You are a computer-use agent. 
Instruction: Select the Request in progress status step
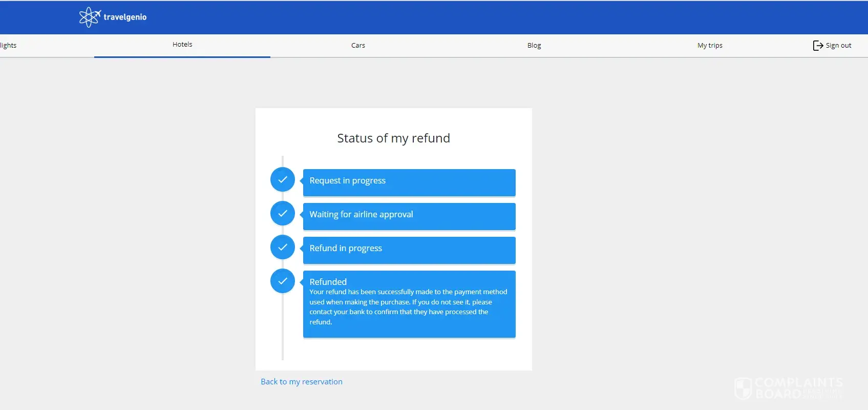point(409,182)
